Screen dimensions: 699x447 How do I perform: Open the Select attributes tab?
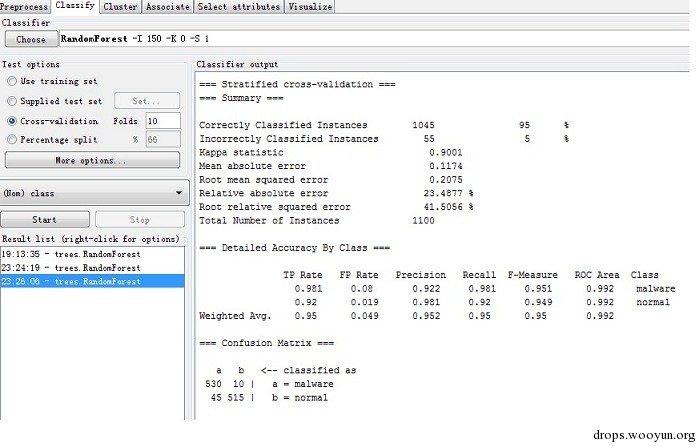(239, 7)
